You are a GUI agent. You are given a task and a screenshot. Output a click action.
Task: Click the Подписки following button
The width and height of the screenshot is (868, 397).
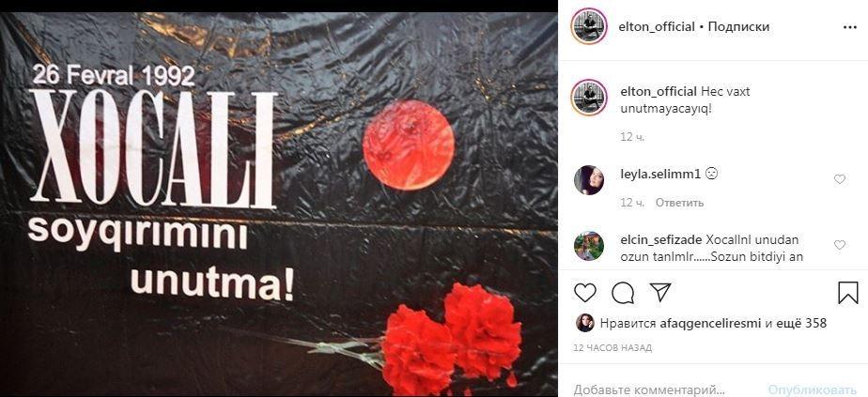pyautogui.click(x=738, y=26)
